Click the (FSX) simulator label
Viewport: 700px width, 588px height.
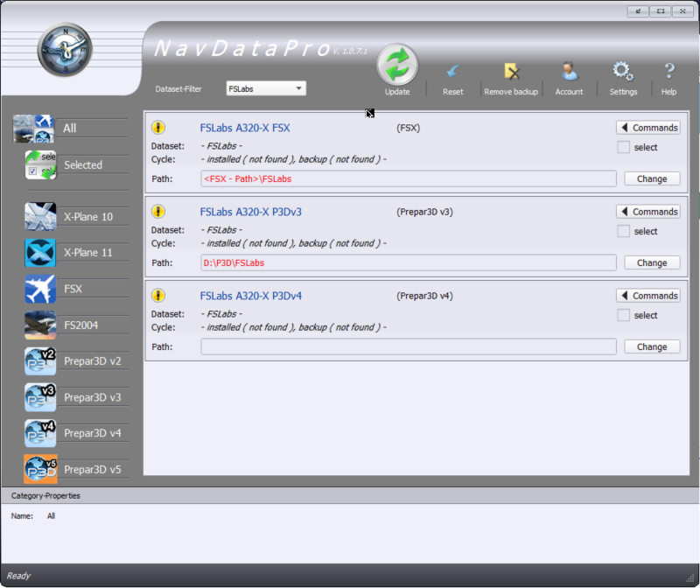(408, 128)
